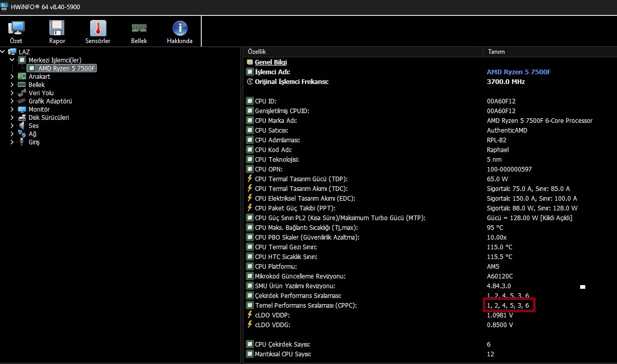Expand the Giriş tree node
The image size is (617, 364).
coord(12,142)
